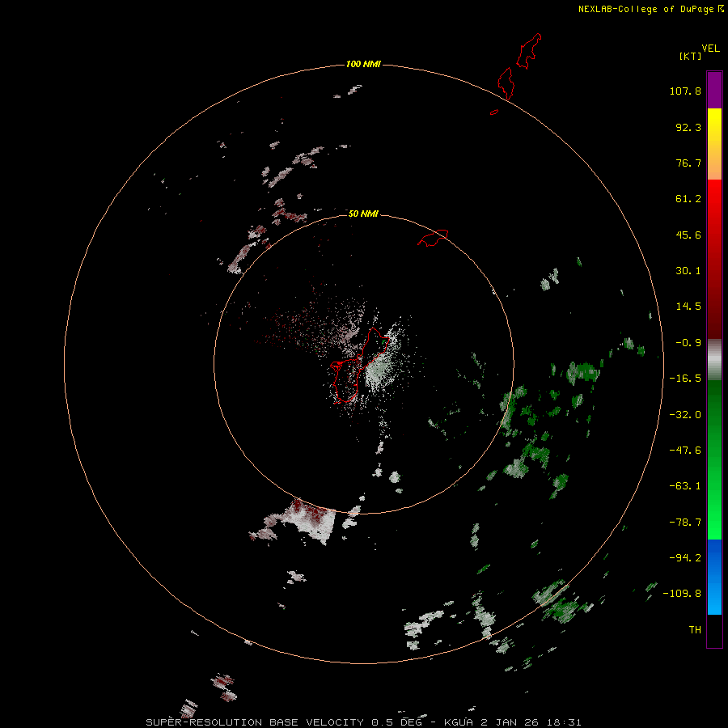Select the 92.3 velocity scale value

coord(688,127)
